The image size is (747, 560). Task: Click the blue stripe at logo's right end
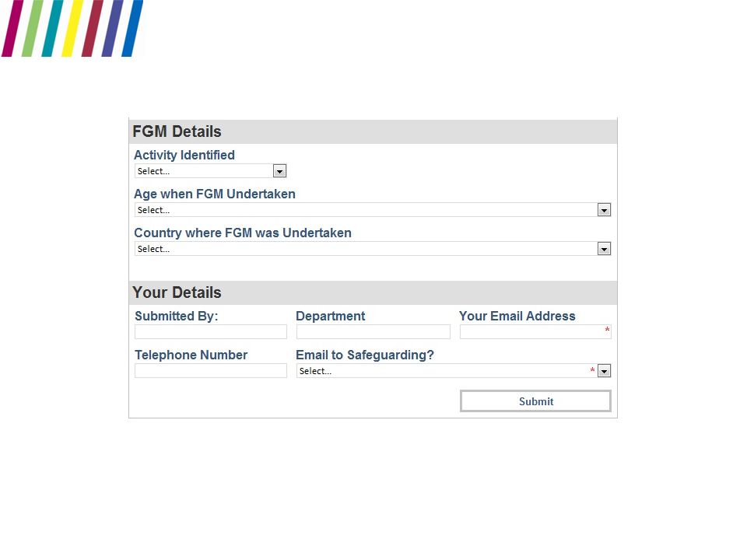click(132, 28)
